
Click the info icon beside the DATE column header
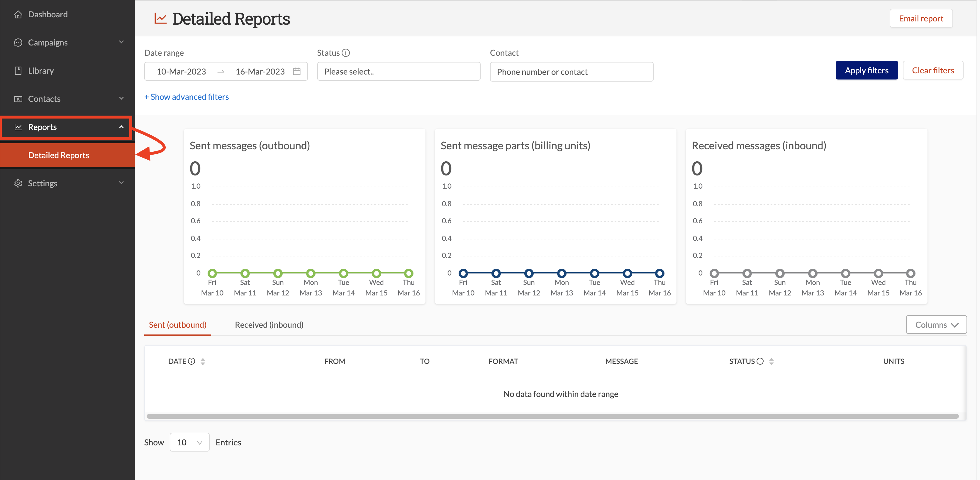coord(191,361)
